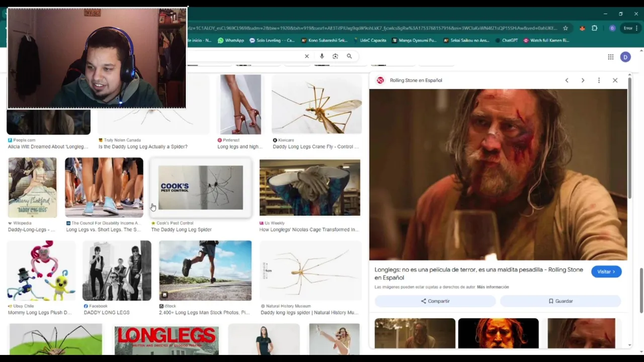Open the large Nicolas Cage preview image

click(498, 175)
